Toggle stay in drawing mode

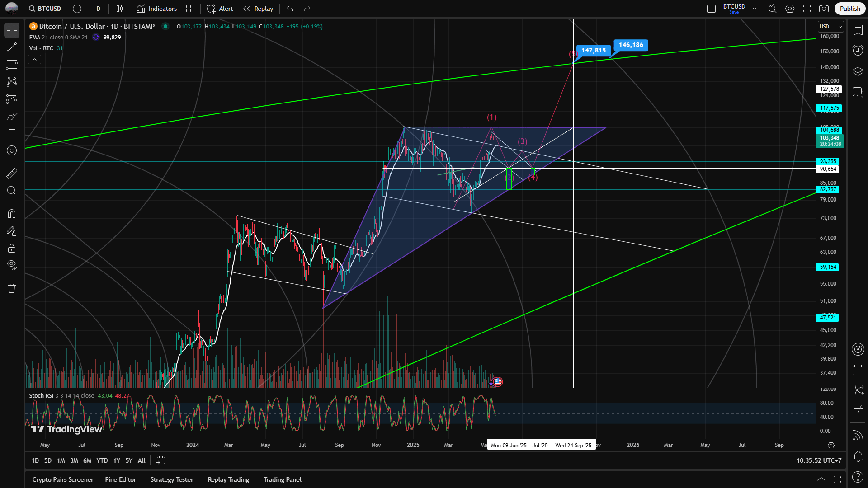coord(12,231)
